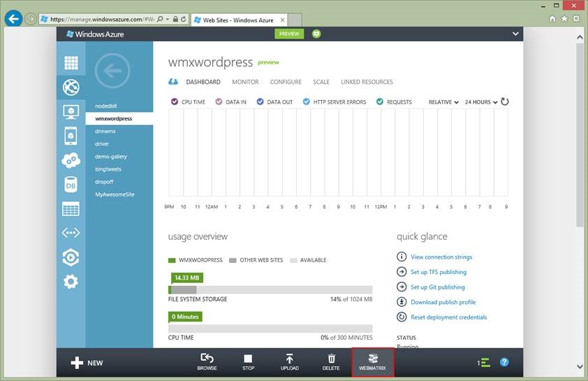Select the dnnwmx site
The height and width of the screenshot is (381, 588).
pyautogui.click(x=105, y=131)
